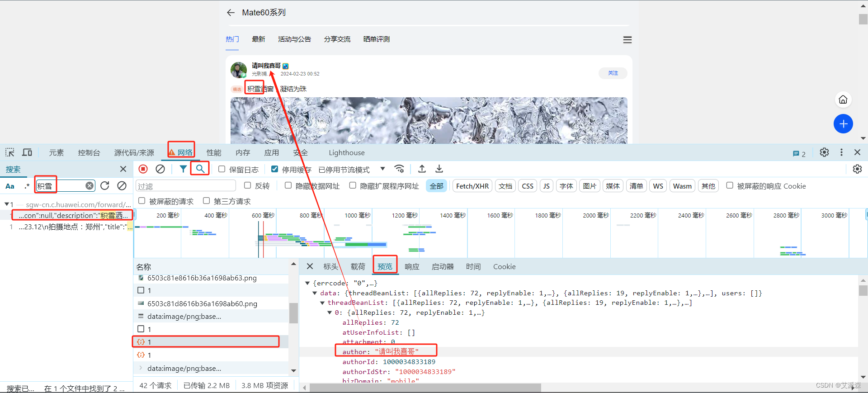Collapse the 0: {allReplies: 72 node
Viewport: 868px width, 393px height.
(330, 313)
